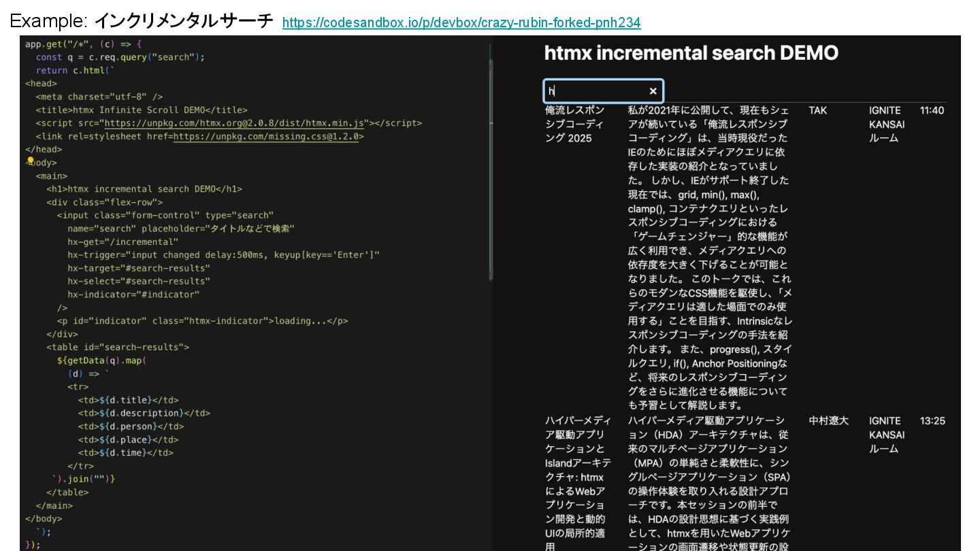Click the '<meta charset="utf-8" />' code line

pyautogui.click(x=99, y=97)
